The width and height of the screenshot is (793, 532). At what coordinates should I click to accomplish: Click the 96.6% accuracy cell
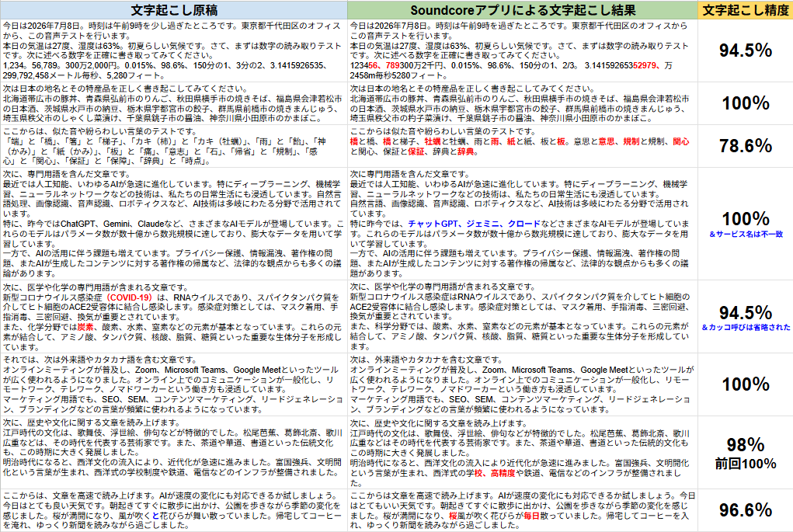point(746,509)
